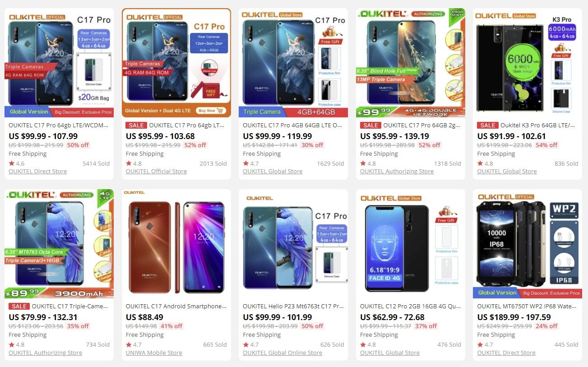Click the 4.6 star rating icon
Image resolution: width=588 pixels, height=367 pixels.
[x=12, y=163]
